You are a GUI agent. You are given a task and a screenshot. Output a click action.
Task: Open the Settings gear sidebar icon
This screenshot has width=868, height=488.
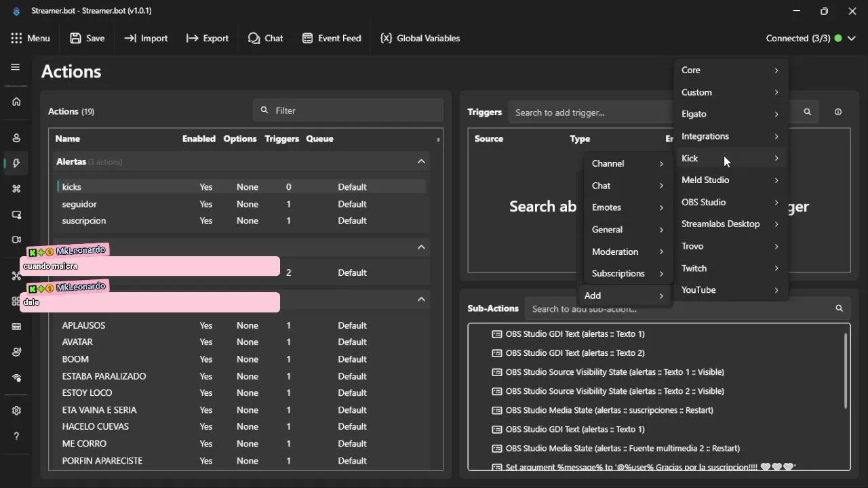(x=16, y=411)
